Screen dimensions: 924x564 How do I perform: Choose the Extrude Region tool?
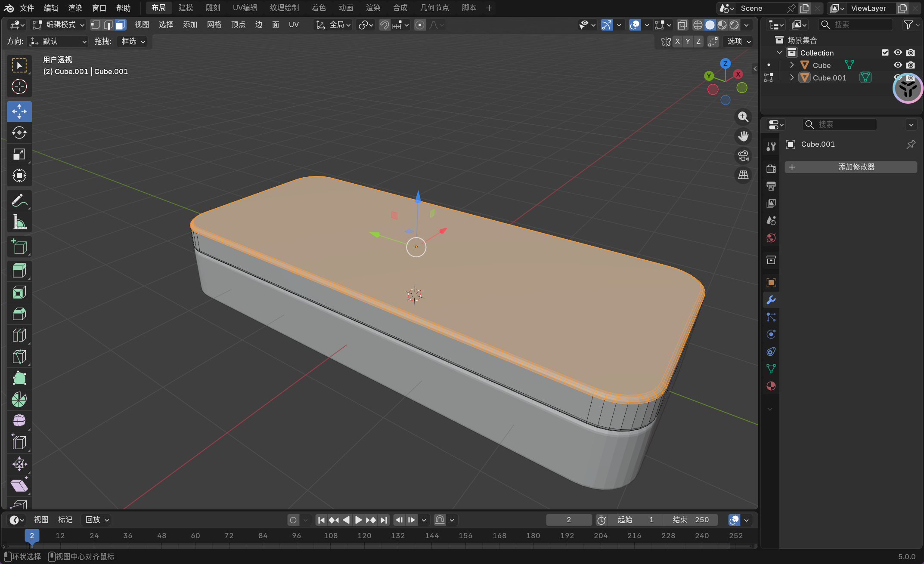click(19, 271)
